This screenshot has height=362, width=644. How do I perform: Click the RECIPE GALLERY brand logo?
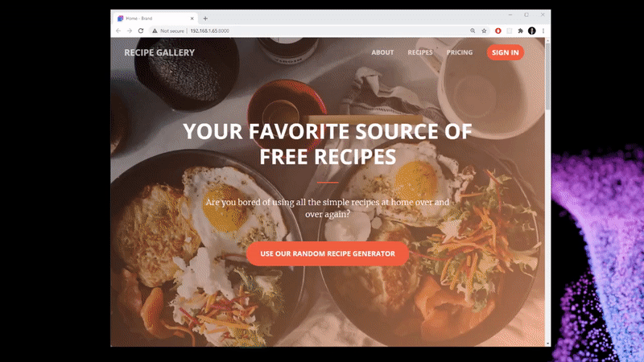pyautogui.click(x=159, y=52)
